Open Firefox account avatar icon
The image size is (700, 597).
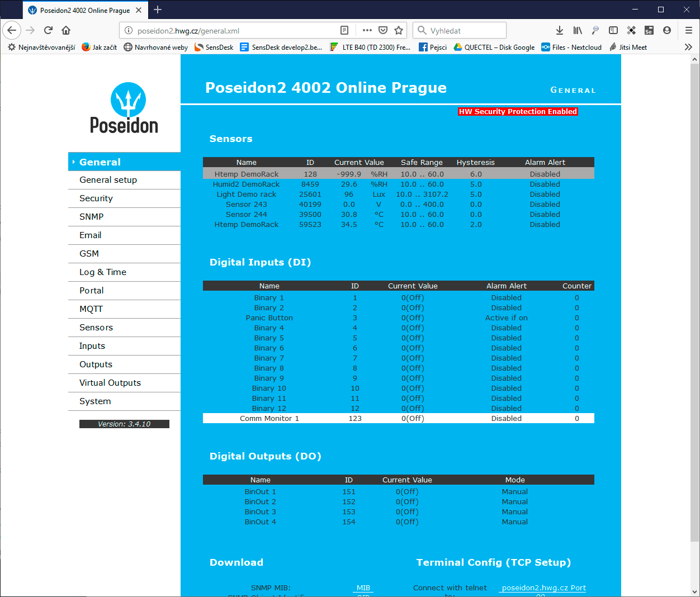(667, 30)
